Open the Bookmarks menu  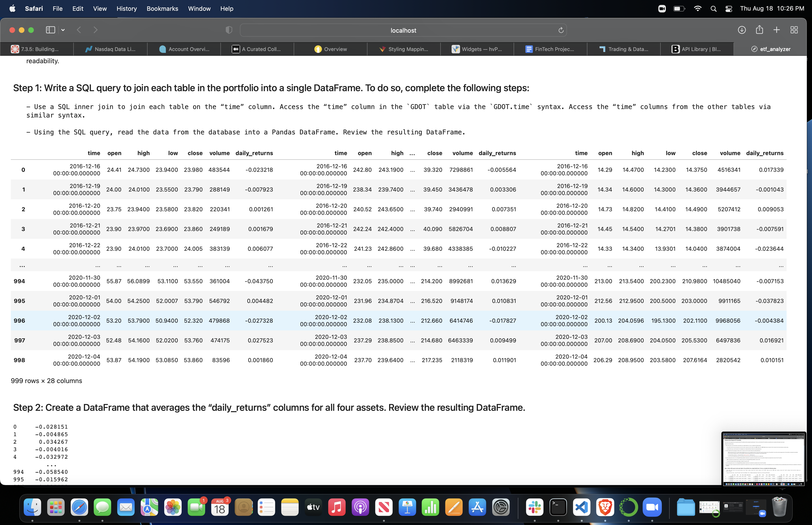pos(163,8)
